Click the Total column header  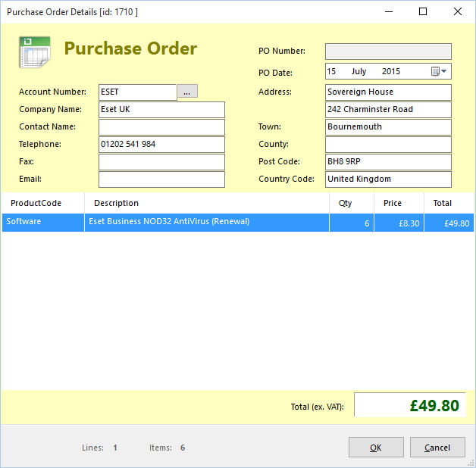[x=449, y=203]
